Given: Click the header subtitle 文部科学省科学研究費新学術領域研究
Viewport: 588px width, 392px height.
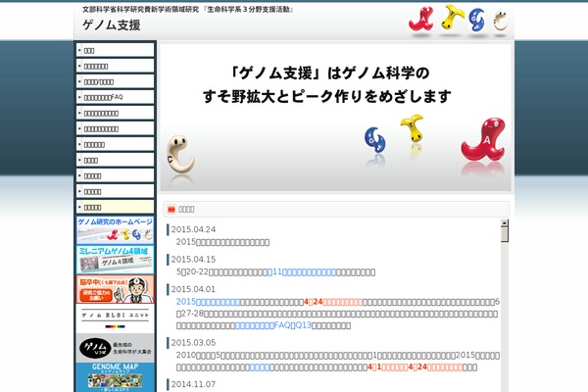Looking at the screenshot, I should click(x=140, y=10).
